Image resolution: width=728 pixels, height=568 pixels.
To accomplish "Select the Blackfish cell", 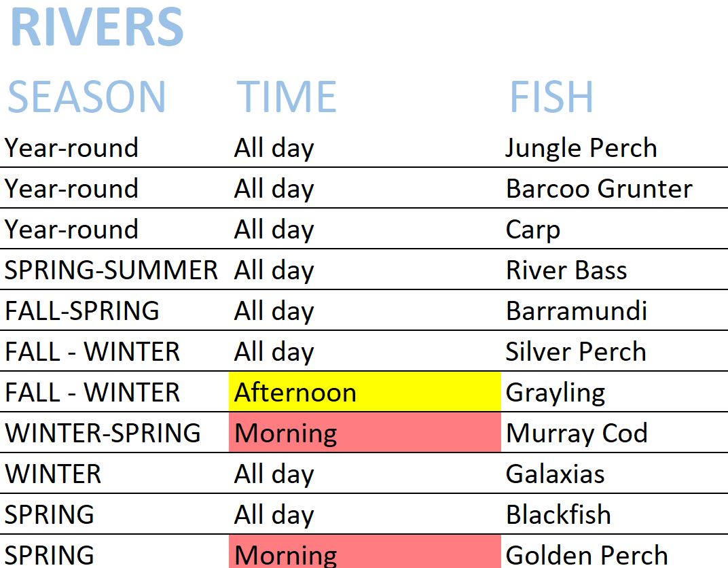I will pos(558,515).
